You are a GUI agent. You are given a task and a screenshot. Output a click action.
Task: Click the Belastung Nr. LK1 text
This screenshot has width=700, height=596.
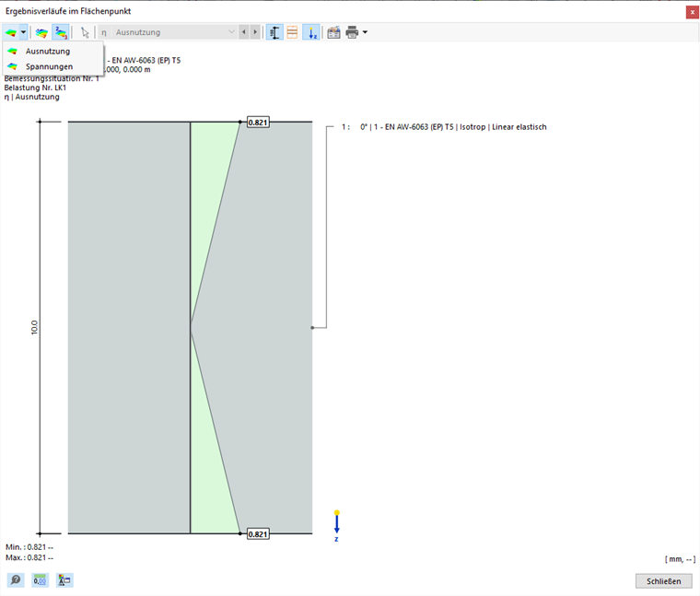click(x=35, y=88)
